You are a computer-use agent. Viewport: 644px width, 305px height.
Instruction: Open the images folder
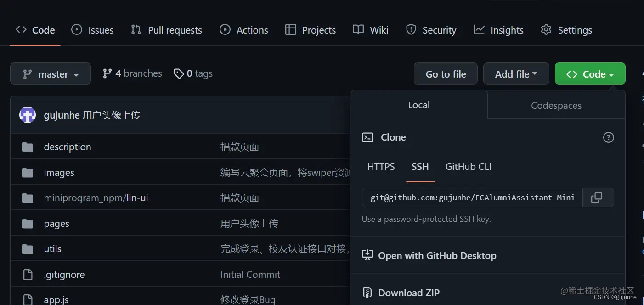[x=59, y=173]
